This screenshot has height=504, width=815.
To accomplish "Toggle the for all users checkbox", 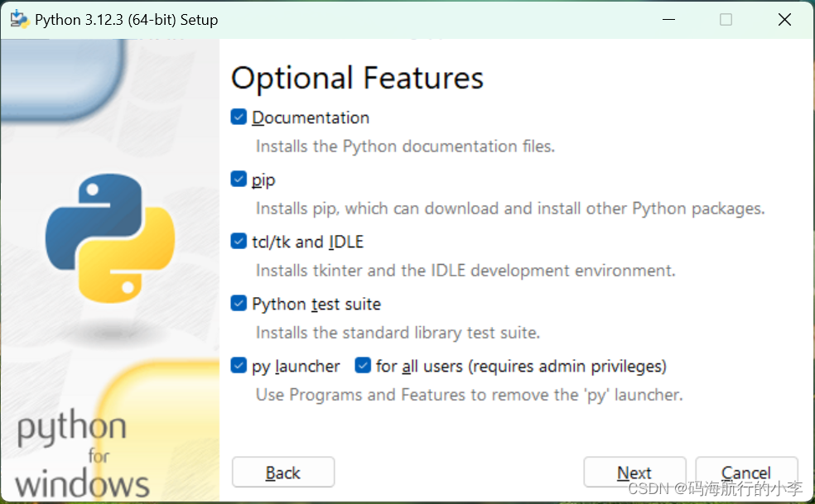I will click(x=363, y=365).
